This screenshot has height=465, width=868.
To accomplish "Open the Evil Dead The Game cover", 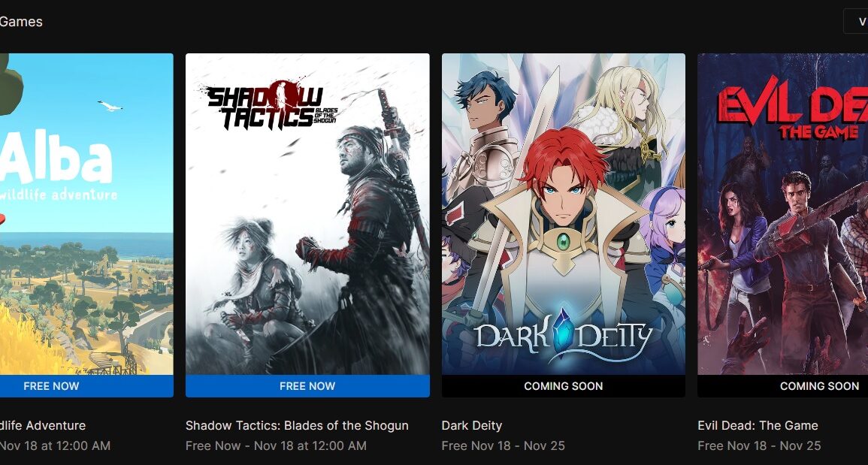I will (x=783, y=213).
